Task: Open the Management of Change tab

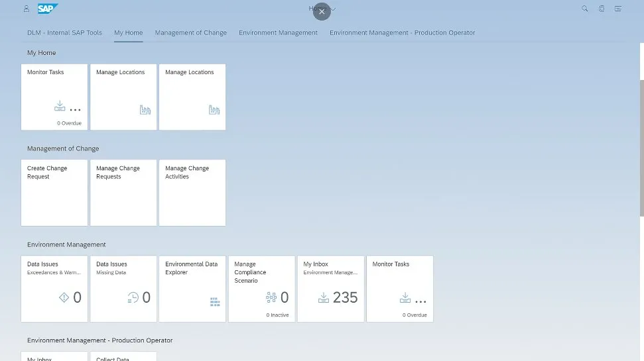Action: 190,32
